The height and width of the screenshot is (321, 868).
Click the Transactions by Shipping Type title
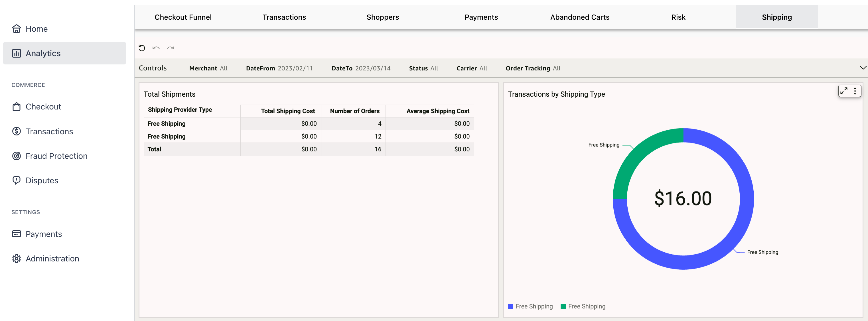556,94
